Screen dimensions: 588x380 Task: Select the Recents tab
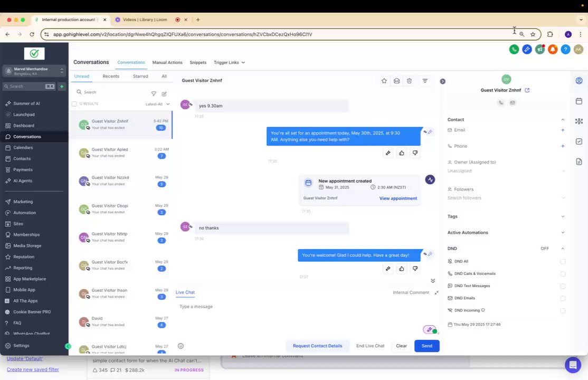pyautogui.click(x=111, y=76)
